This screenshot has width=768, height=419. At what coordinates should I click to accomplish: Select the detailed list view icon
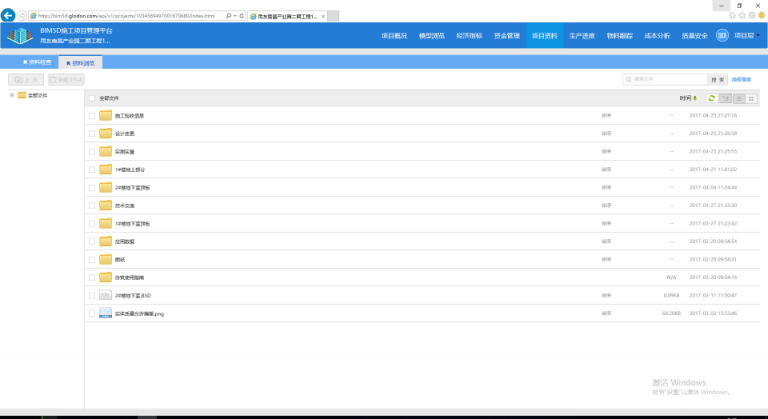(x=725, y=98)
